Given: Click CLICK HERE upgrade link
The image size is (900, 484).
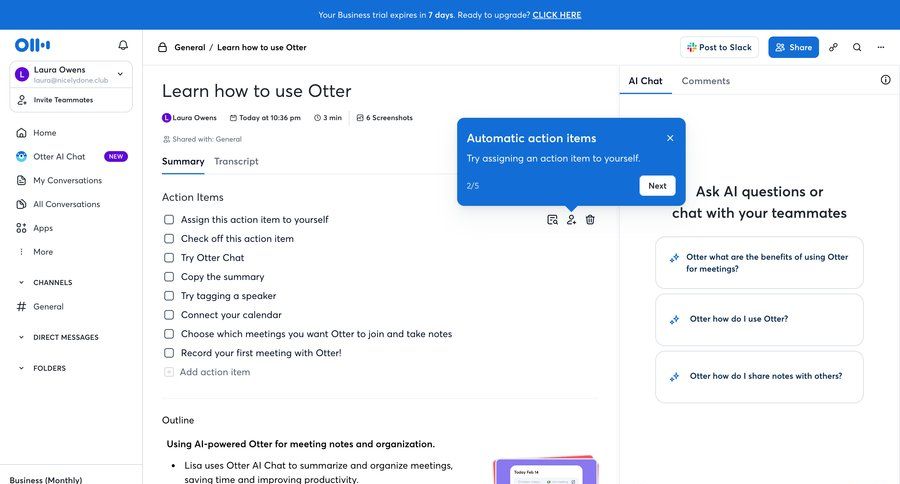Looking at the screenshot, I should tap(557, 15).
